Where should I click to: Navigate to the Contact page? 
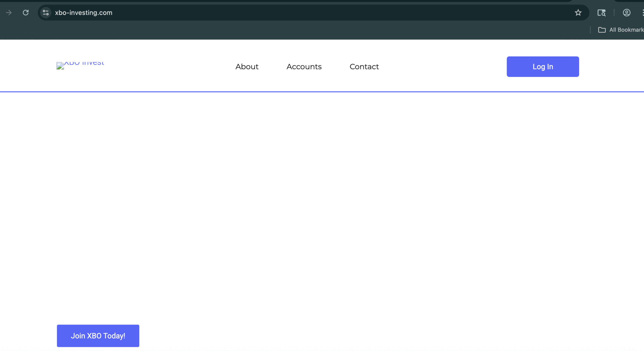click(x=364, y=67)
